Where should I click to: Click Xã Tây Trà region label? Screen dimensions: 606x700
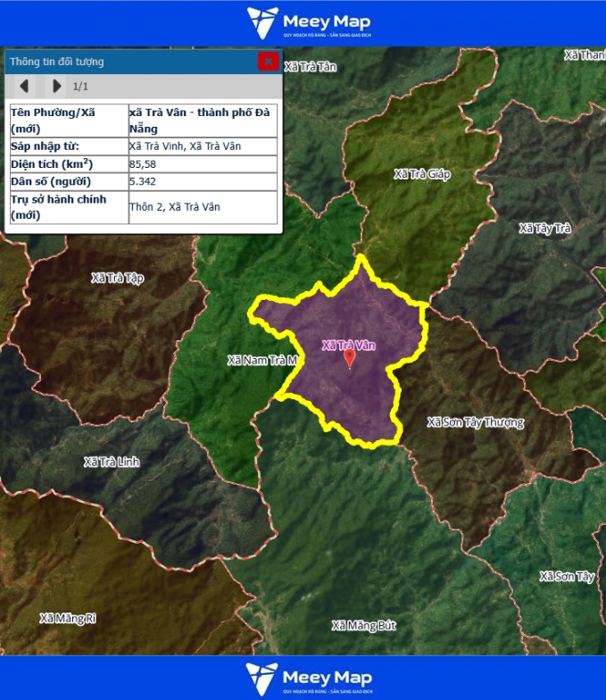(x=544, y=229)
